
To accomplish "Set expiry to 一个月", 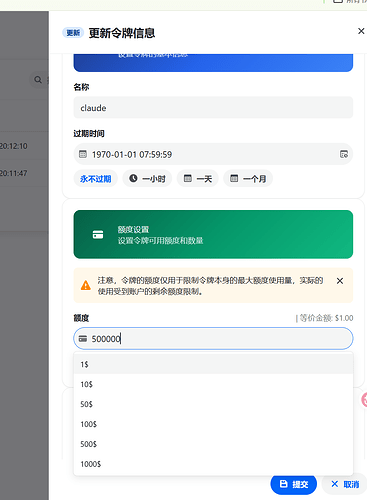I will pyautogui.click(x=248, y=179).
